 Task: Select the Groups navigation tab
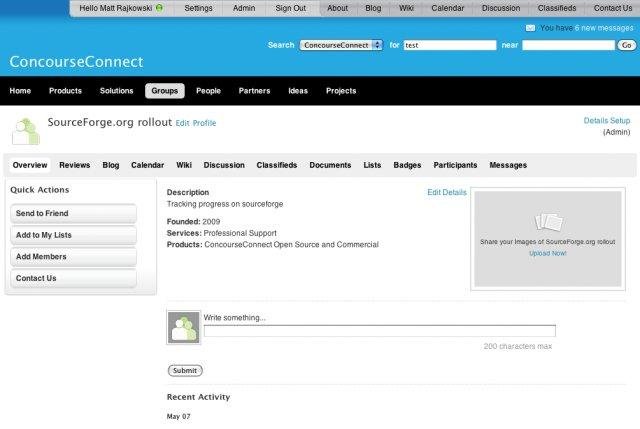165,91
